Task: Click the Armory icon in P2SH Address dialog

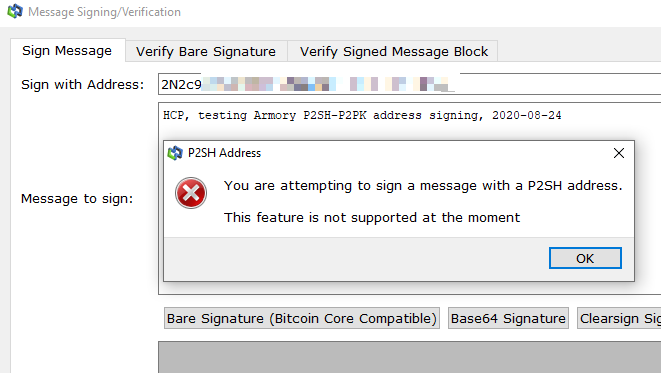Action: (175, 153)
